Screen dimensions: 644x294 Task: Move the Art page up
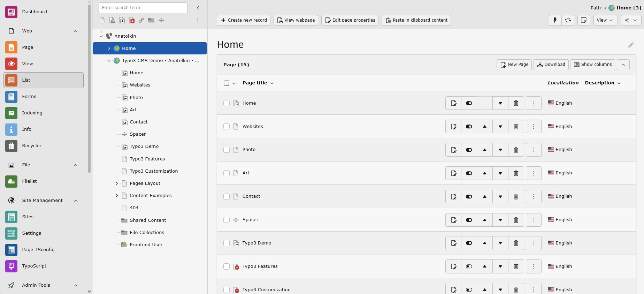point(484,173)
